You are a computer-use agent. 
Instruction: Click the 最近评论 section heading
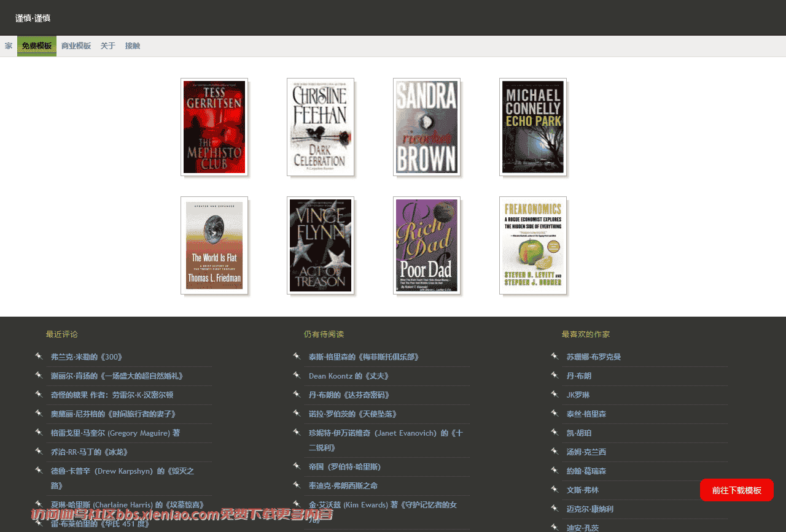coord(62,334)
